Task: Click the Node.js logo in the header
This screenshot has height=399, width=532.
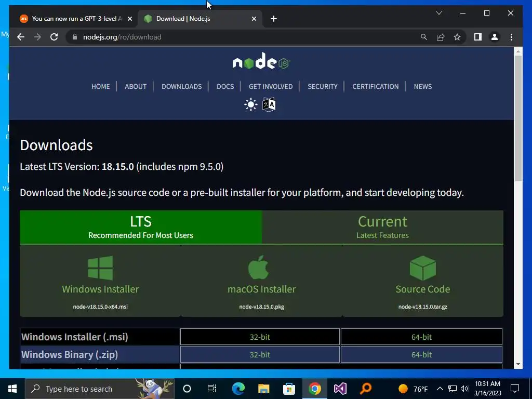Action: tap(261, 61)
